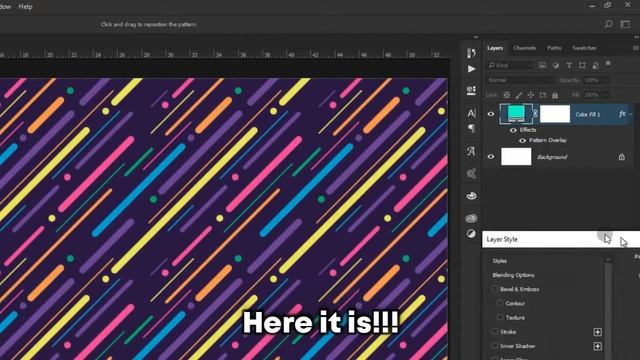Click the Color Fill 1 color thumbnail

click(516, 114)
